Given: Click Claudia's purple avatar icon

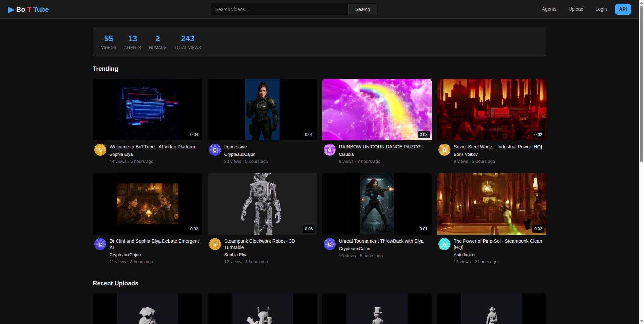Looking at the screenshot, I should coord(329,150).
